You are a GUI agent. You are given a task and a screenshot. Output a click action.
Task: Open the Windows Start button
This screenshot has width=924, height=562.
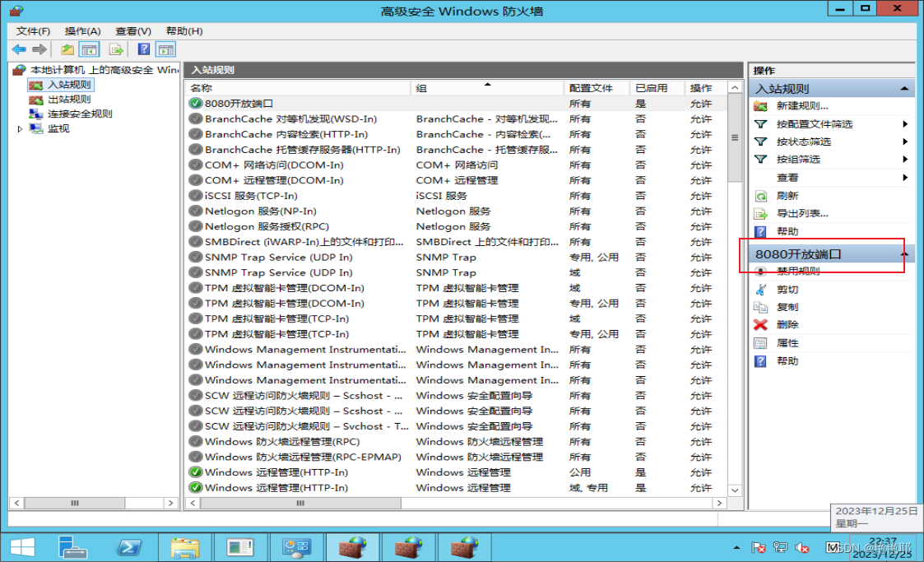coord(22,548)
